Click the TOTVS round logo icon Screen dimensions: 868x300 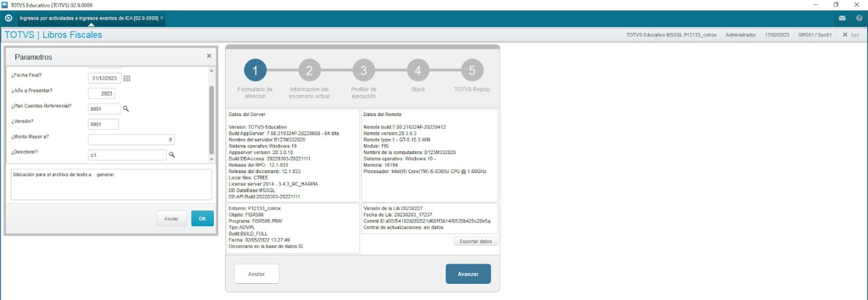8,18
